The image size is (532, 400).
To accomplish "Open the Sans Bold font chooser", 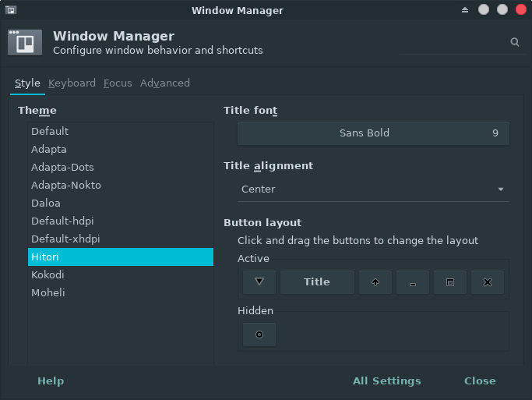I will (373, 133).
